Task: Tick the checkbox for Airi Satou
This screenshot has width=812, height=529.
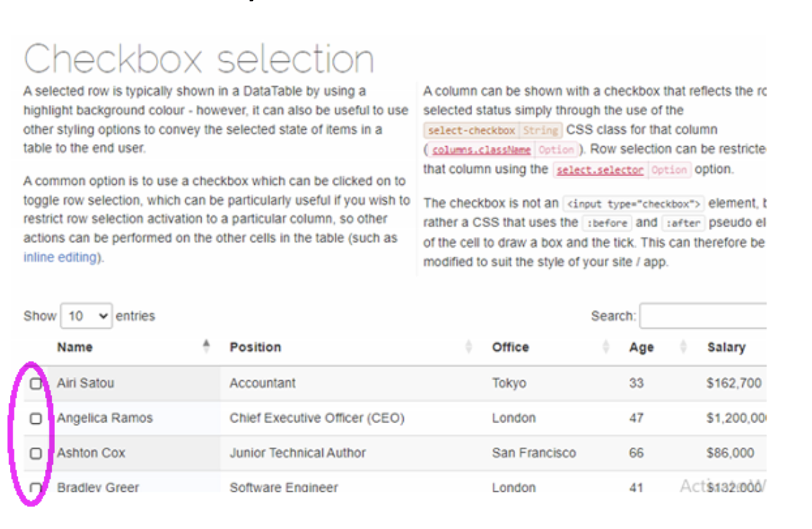Action: click(x=36, y=384)
